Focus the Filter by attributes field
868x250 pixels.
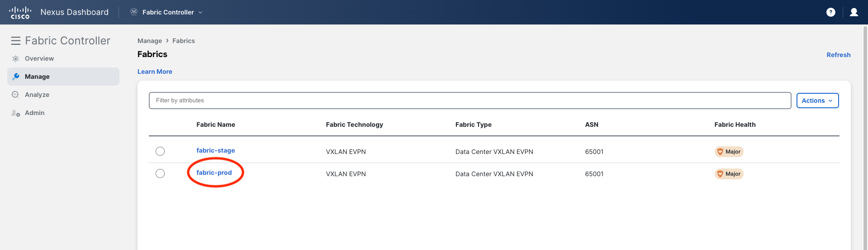click(470, 101)
